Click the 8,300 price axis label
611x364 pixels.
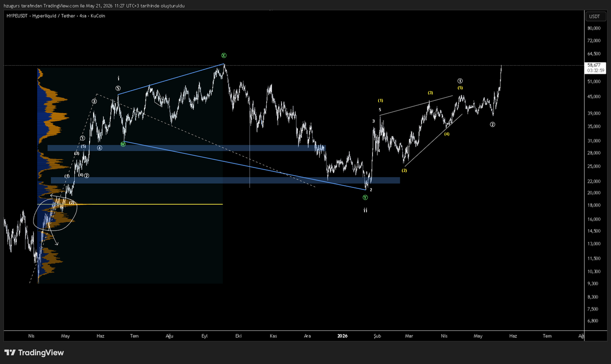593,297
